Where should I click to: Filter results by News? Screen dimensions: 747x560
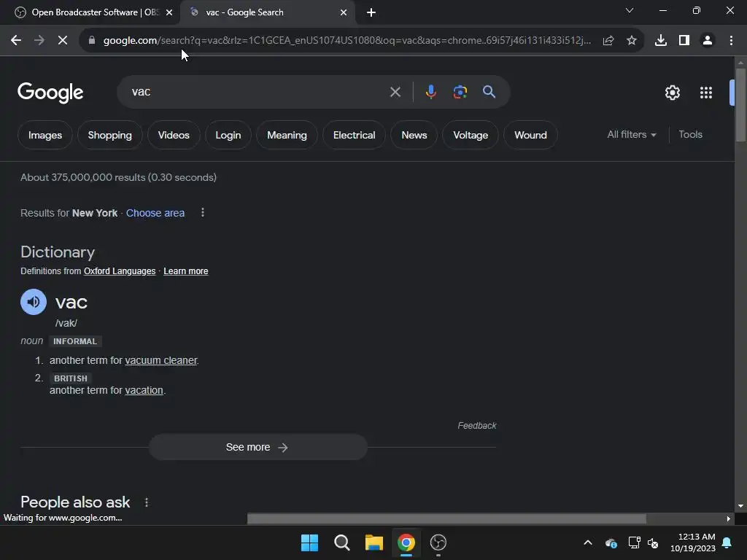(414, 135)
